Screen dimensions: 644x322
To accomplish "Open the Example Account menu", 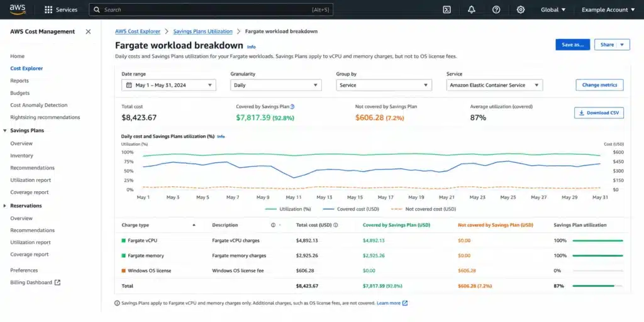I will 608,10.
